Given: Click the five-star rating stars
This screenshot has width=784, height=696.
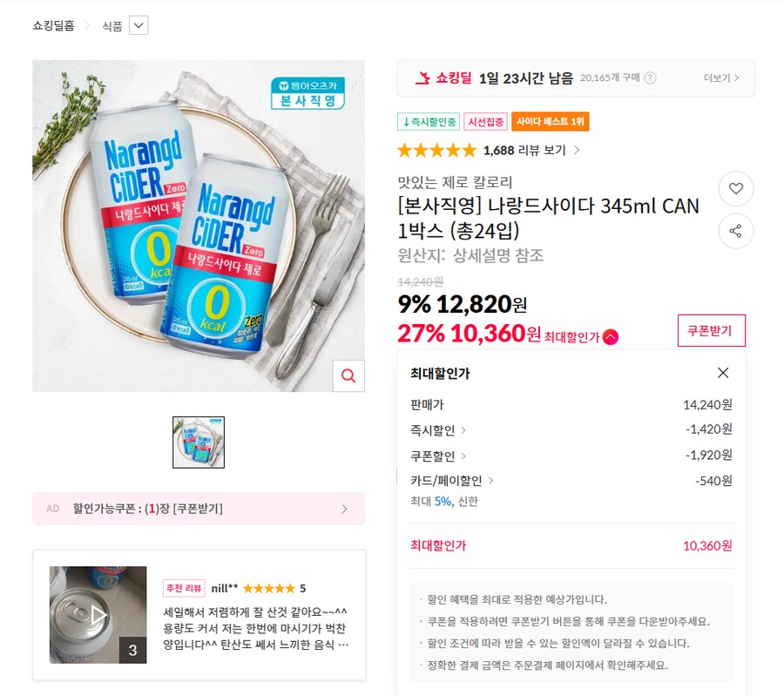Looking at the screenshot, I should pos(436,150).
